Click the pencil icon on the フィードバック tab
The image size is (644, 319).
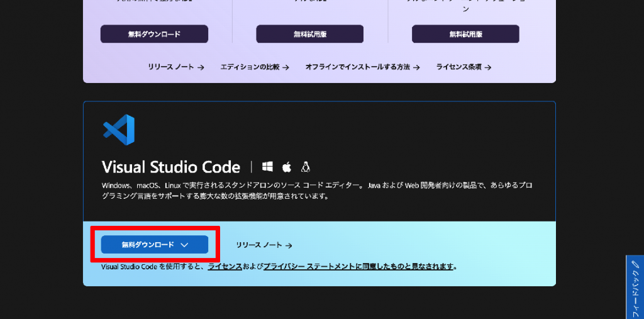point(636,263)
